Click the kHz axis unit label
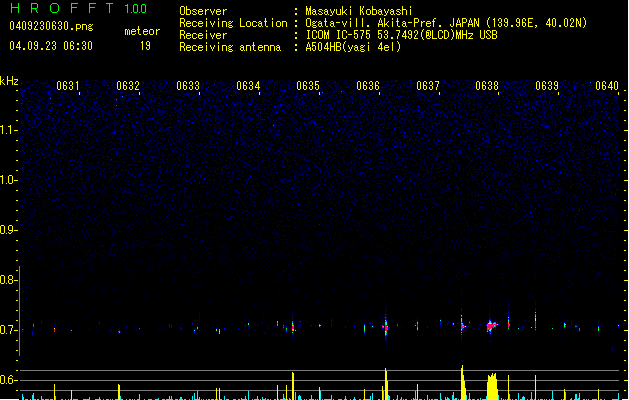Screen dimensions: 629x400 [x=9, y=81]
